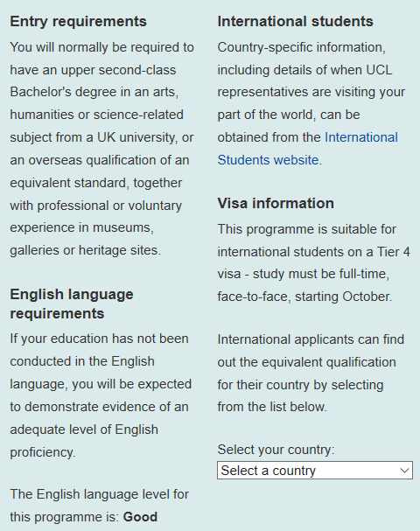Click the Tier 4 visa paragraph
This screenshot has width=420, height=531.
coord(313,262)
